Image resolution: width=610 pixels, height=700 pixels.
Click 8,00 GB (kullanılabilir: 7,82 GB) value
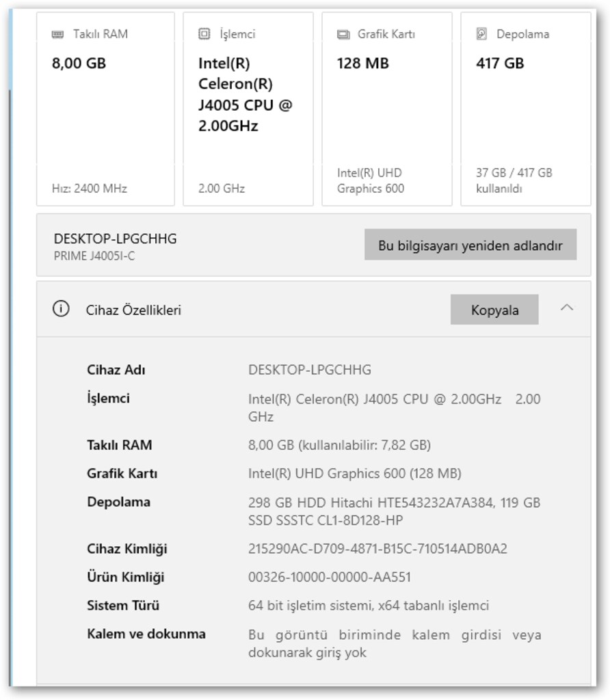click(x=339, y=445)
